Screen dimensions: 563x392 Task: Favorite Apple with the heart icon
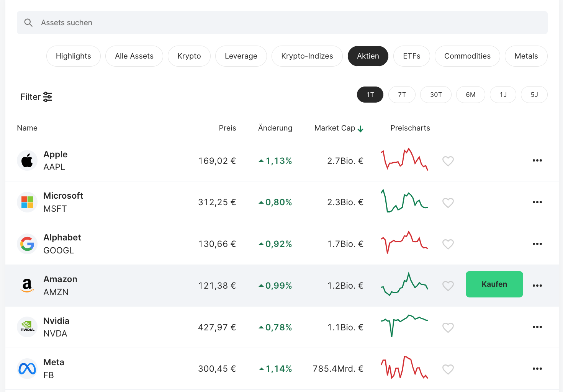click(x=448, y=161)
